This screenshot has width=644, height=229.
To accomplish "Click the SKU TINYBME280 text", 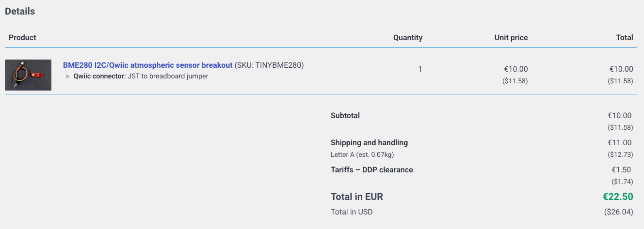I will click(x=269, y=65).
